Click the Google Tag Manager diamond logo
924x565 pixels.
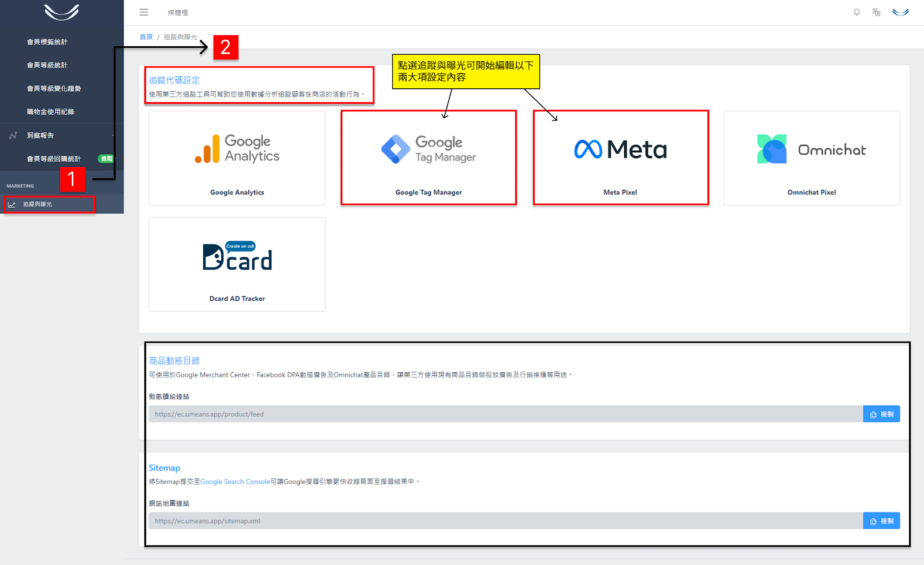[396, 149]
